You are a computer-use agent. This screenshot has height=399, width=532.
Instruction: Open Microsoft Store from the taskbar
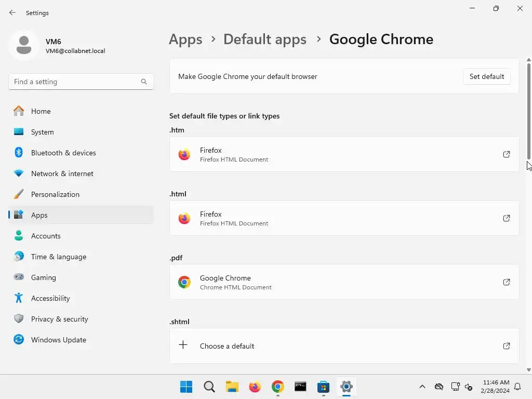(323, 387)
